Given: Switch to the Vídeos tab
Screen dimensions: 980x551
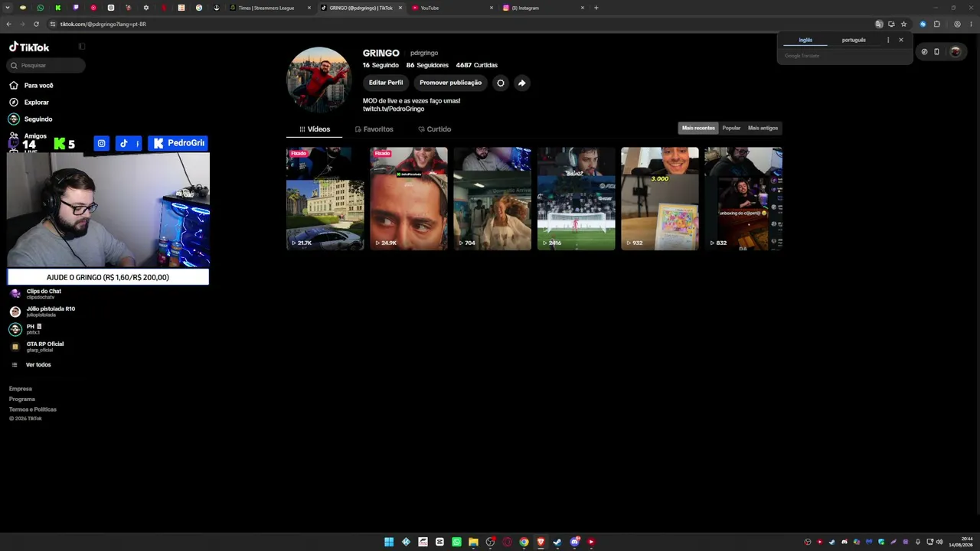Looking at the screenshot, I should point(315,129).
